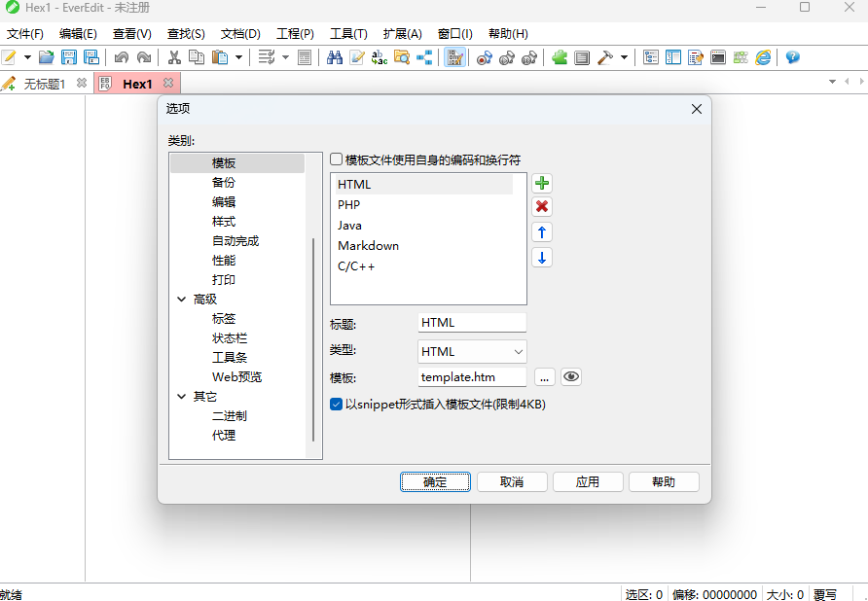868x601 pixels.
Task: Open the 类型 dropdown list
Action: tap(520, 351)
